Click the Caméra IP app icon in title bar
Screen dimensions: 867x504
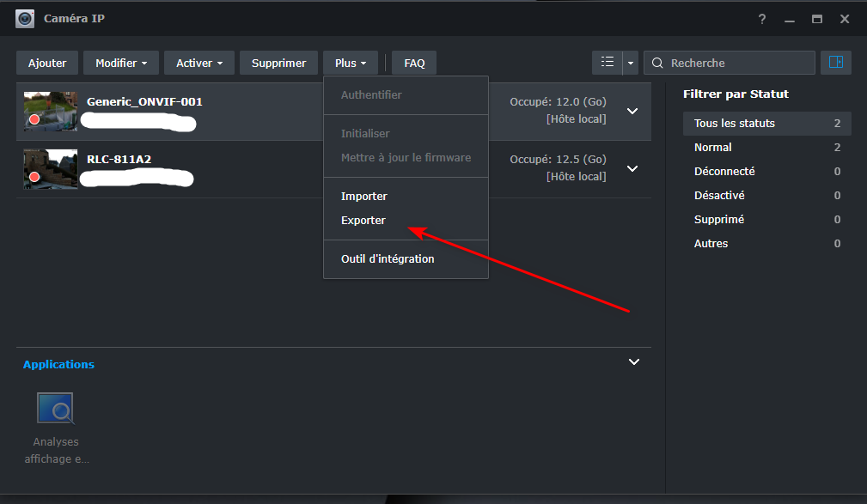(25, 19)
